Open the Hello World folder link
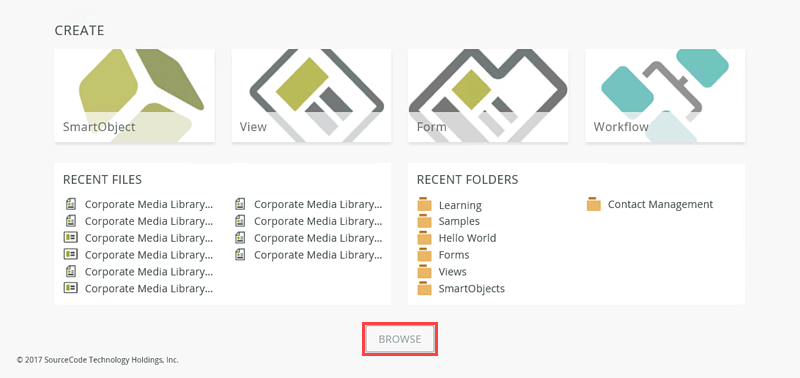The height and width of the screenshot is (378, 800). [467, 238]
